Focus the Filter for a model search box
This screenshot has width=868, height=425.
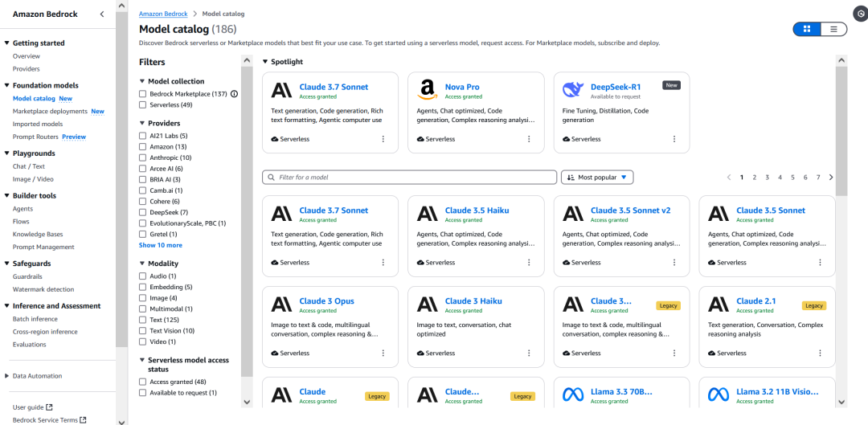pos(410,178)
